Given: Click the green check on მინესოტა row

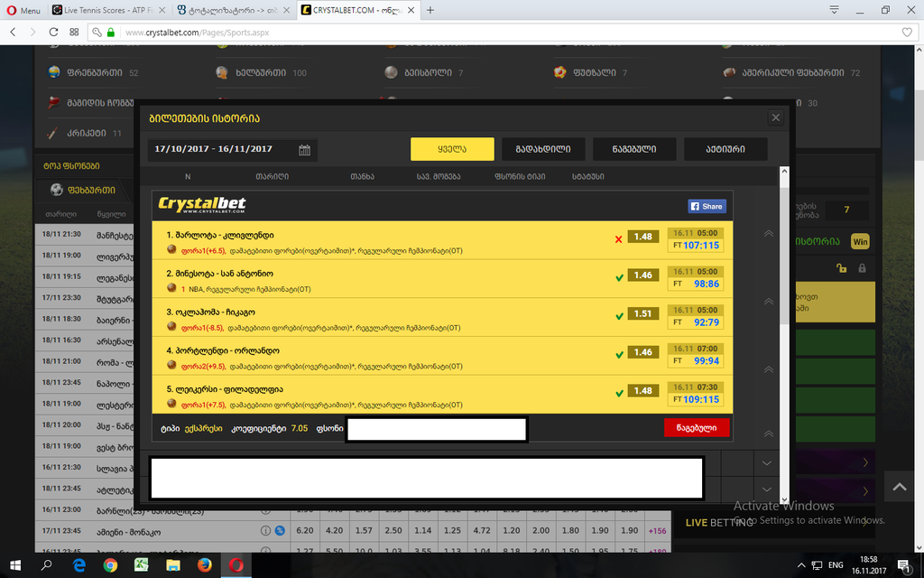Looking at the screenshot, I should (619, 277).
